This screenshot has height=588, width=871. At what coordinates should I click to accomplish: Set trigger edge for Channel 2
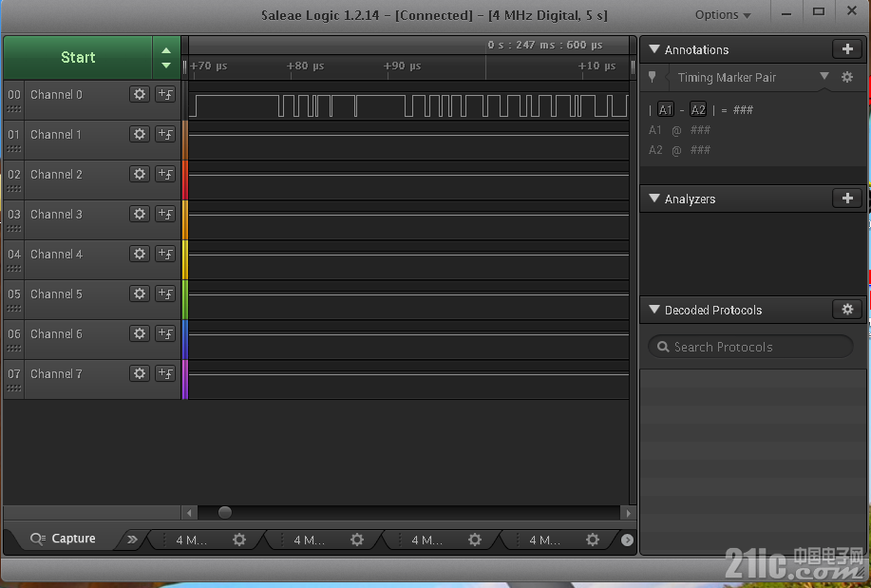165,174
